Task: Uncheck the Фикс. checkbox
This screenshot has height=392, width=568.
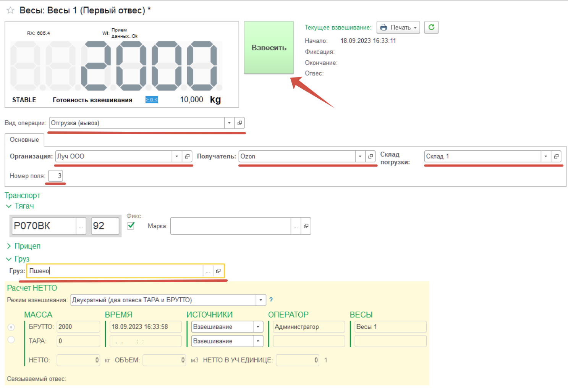Action: coord(131,226)
